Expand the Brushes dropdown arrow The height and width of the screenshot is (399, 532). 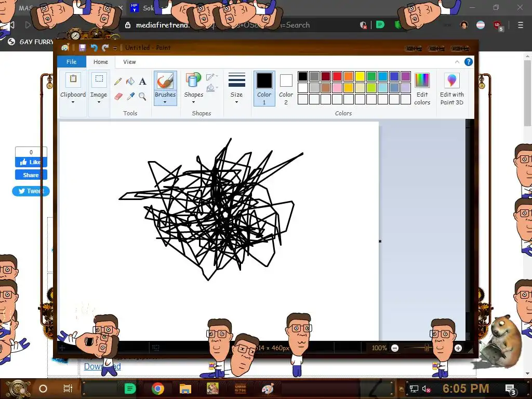pyautogui.click(x=165, y=102)
